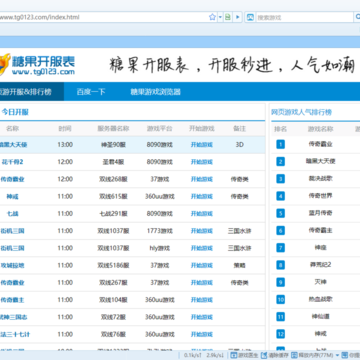Screen dimensions: 360x360
Task: Click the green page icon in address bar
Action: (228, 17)
